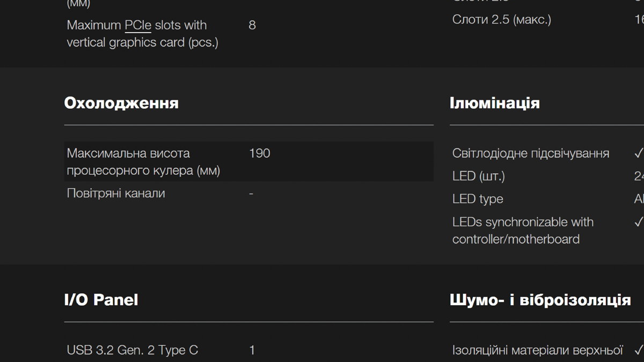
Task: Click checkmark next to Ізоляційні матеріали верхньої
Action: click(639, 350)
